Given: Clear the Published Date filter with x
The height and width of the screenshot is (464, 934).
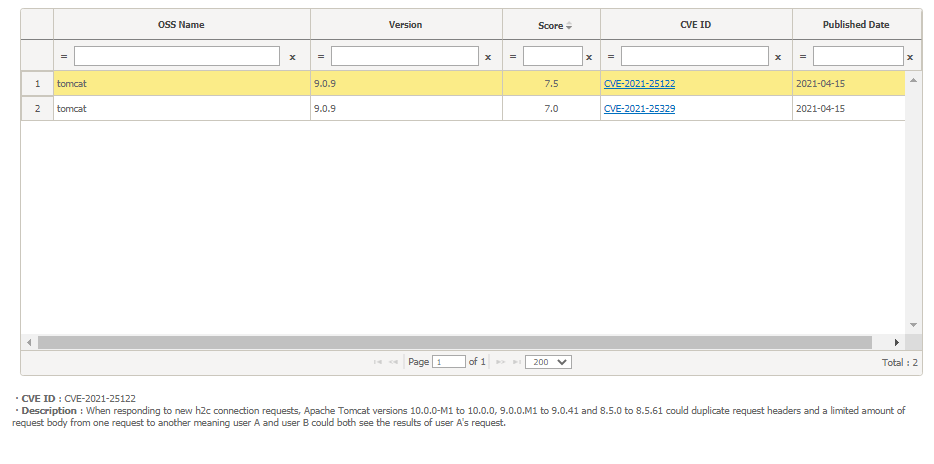Looking at the screenshot, I should coord(910,57).
